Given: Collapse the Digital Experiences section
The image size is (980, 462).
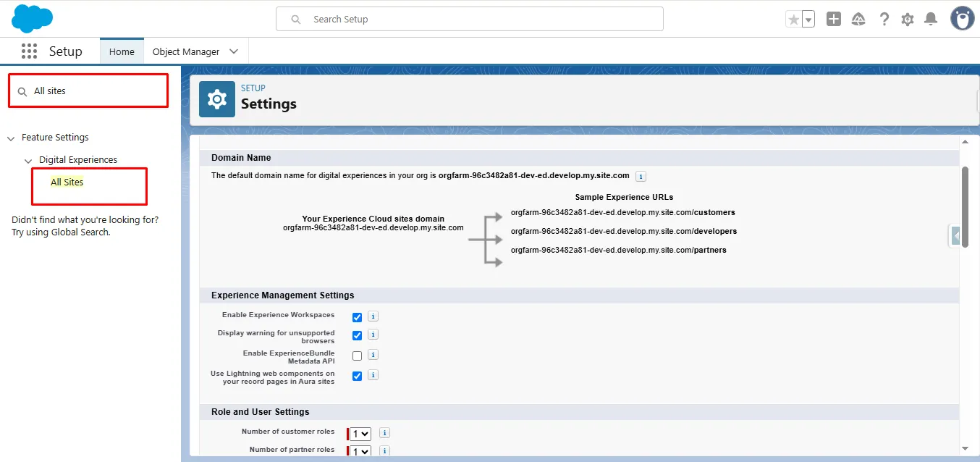Looking at the screenshot, I should pyautogui.click(x=28, y=161).
